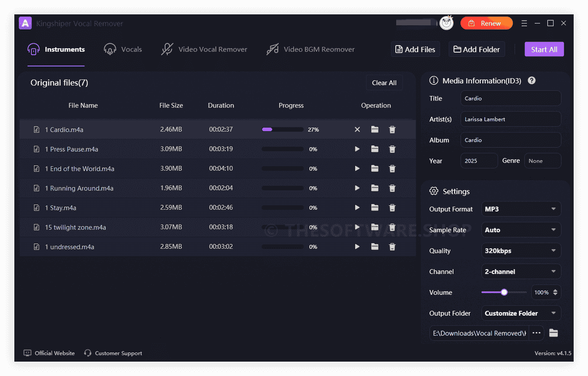Click the 00:04:10 duration cell
This screenshot has height=376, width=588.
[221, 168]
